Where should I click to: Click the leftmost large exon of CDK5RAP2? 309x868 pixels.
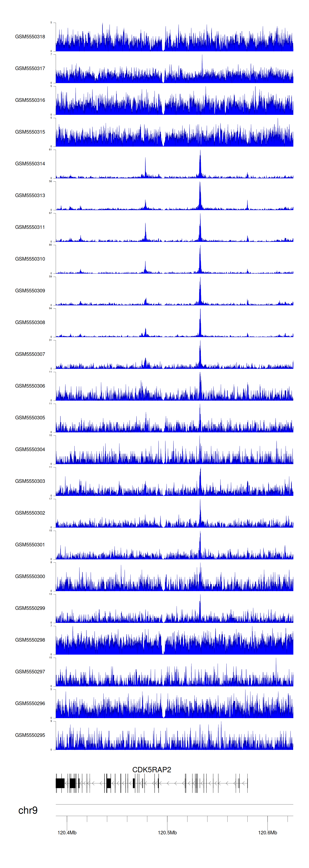[x=60, y=783]
